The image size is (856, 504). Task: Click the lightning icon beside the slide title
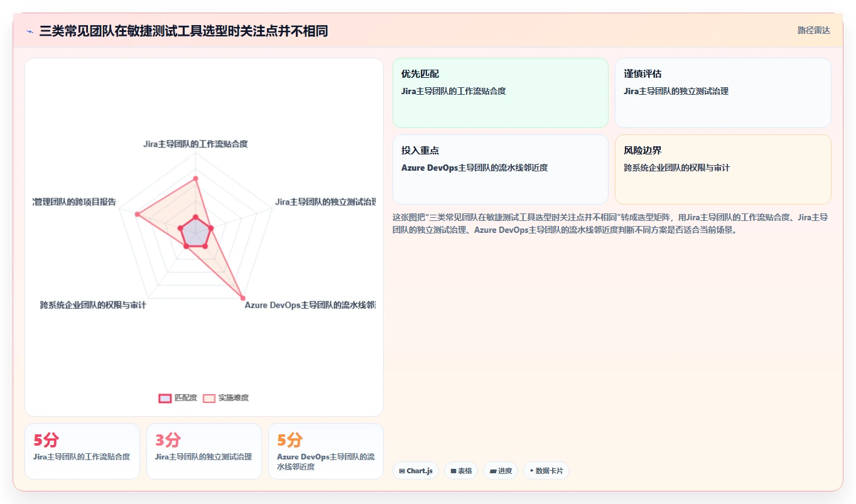point(30,31)
